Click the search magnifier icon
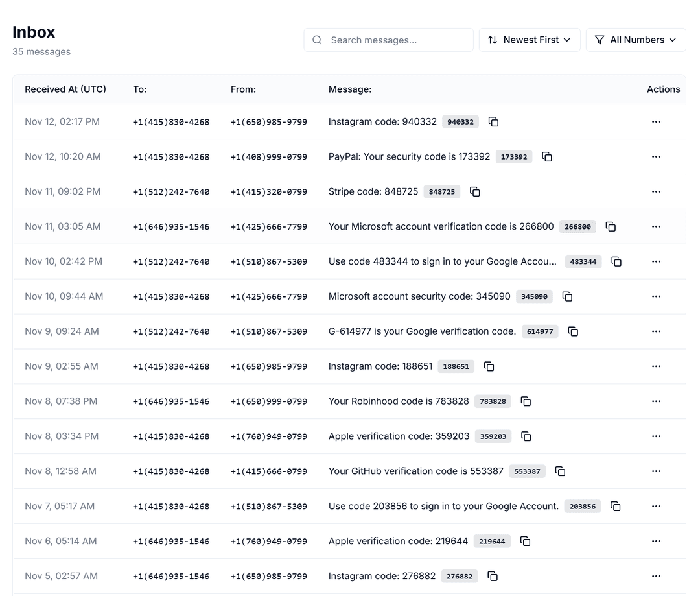 point(317,40)
